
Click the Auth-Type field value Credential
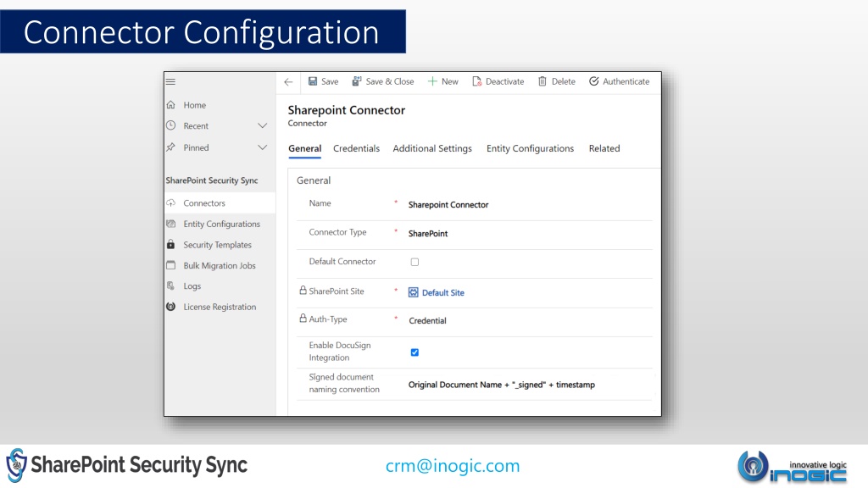[x=427, y=320]
